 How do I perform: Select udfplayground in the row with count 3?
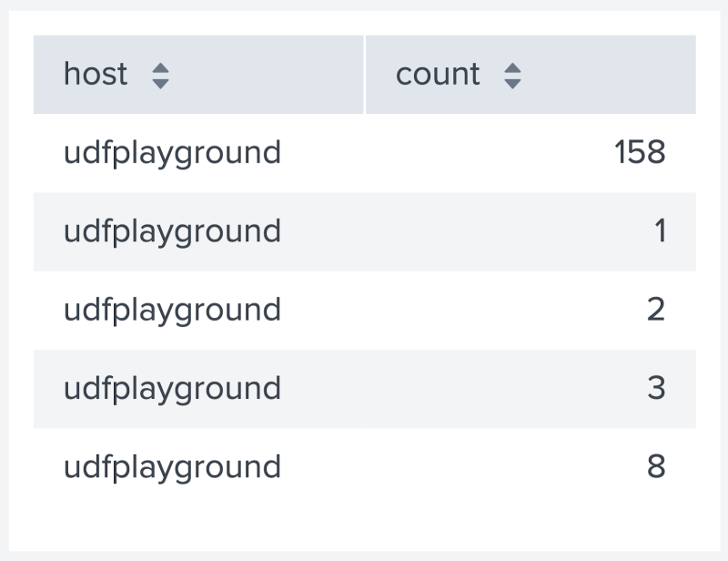(x=172, y=389)
